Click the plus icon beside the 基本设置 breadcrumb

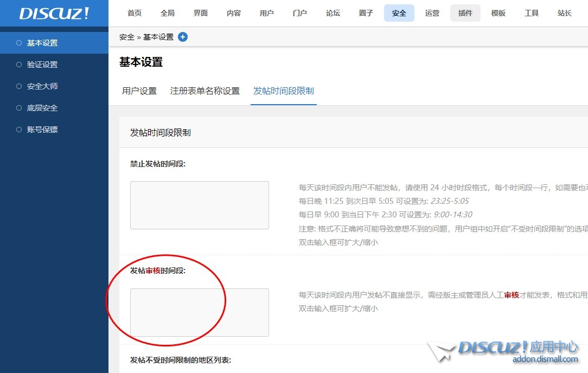[x=183, y=37]
